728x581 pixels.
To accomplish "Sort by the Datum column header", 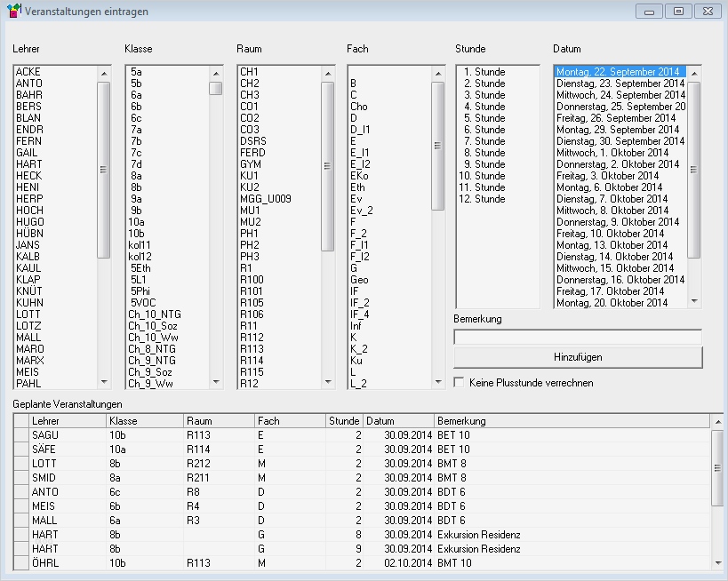I will tap(398, 420).
